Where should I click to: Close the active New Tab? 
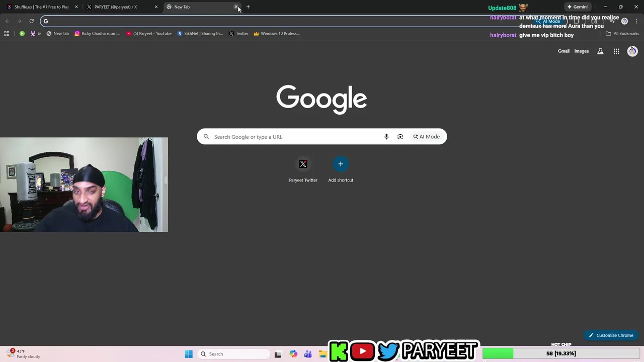tap(236, 7)
